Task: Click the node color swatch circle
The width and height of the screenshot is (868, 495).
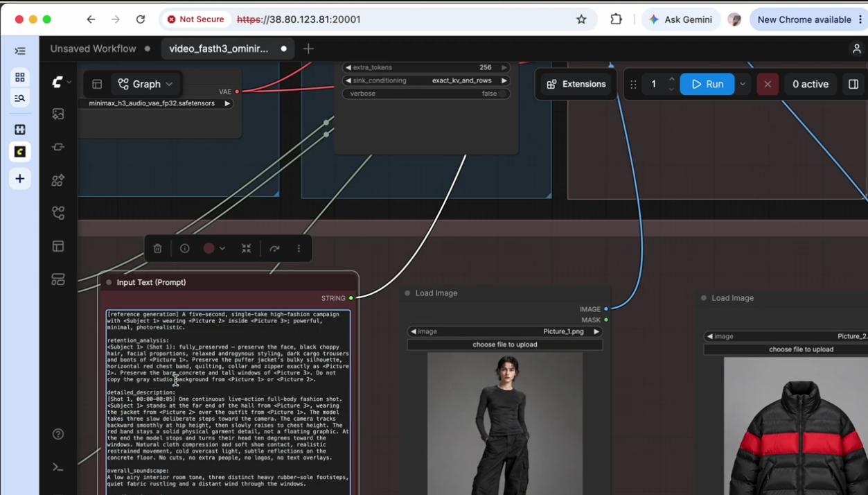Action: pyautogui.click(x=209, y=248)
